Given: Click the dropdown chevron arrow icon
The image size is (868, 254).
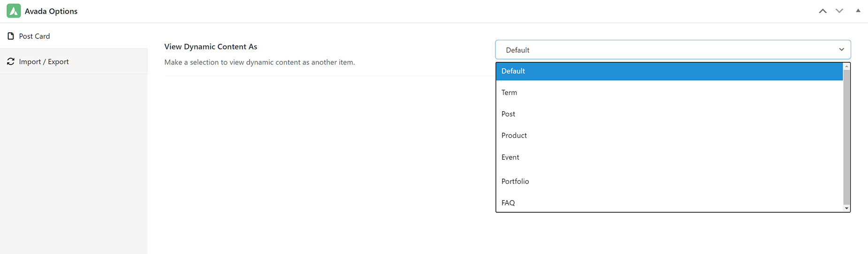Looking at the screenshot, I should pyautogui.click(x=841, y=50).
